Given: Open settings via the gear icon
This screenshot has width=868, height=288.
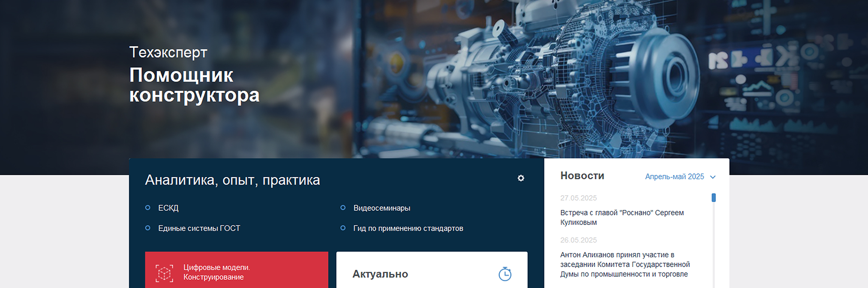Looking at the screenshot, I should tap(521, 178).
